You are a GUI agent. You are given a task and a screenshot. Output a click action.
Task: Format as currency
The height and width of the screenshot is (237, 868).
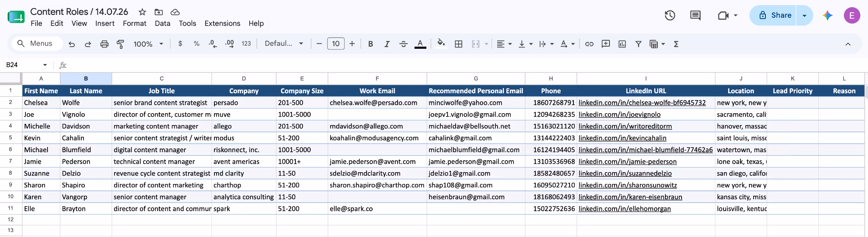click(180, 43)
